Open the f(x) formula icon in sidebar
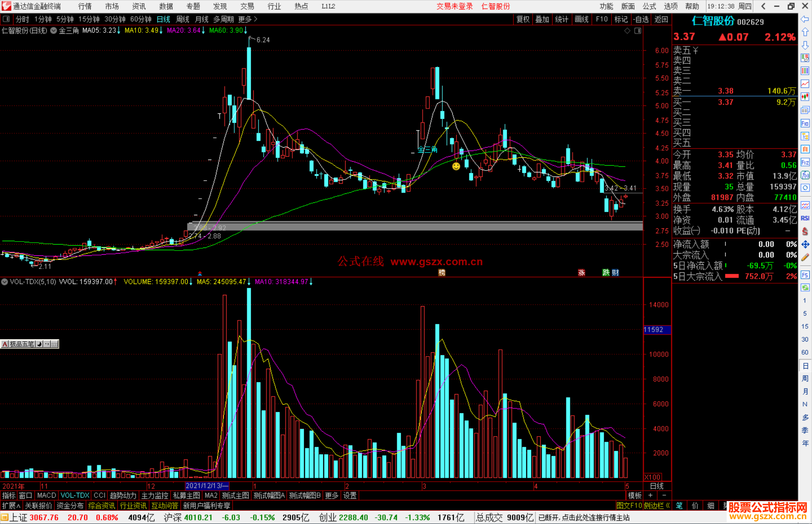812x524 pixels. (x=805, y=175)
